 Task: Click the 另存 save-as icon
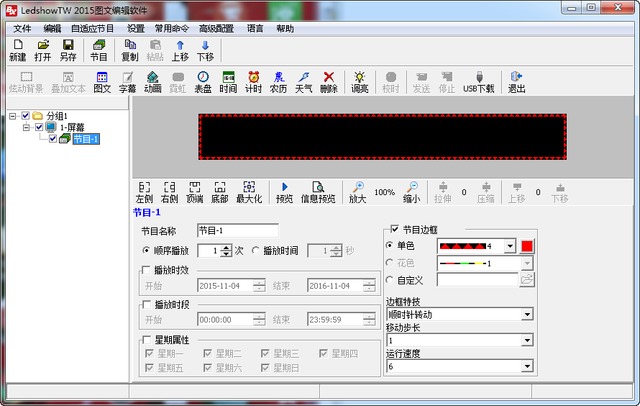[x=68, y=50]
